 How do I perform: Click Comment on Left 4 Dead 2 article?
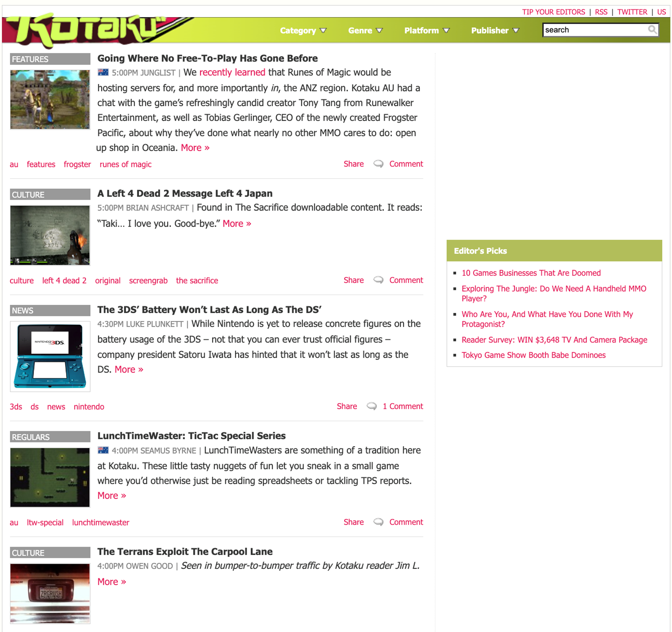tap(406, 280)
